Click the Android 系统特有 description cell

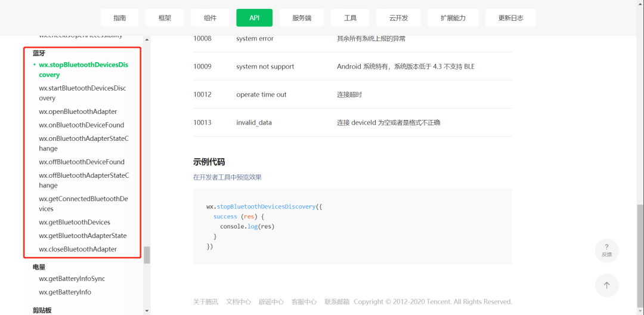(x=405, y=67)
